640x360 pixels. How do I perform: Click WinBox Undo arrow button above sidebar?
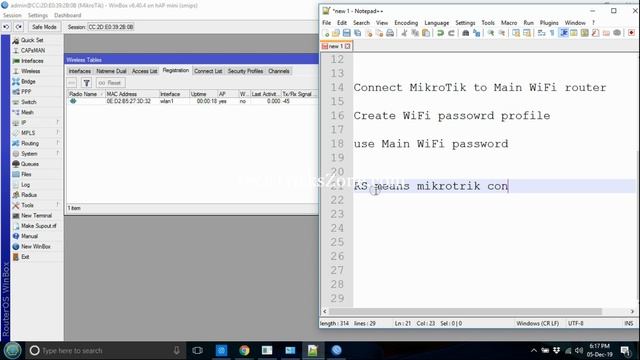click(6, 27)
